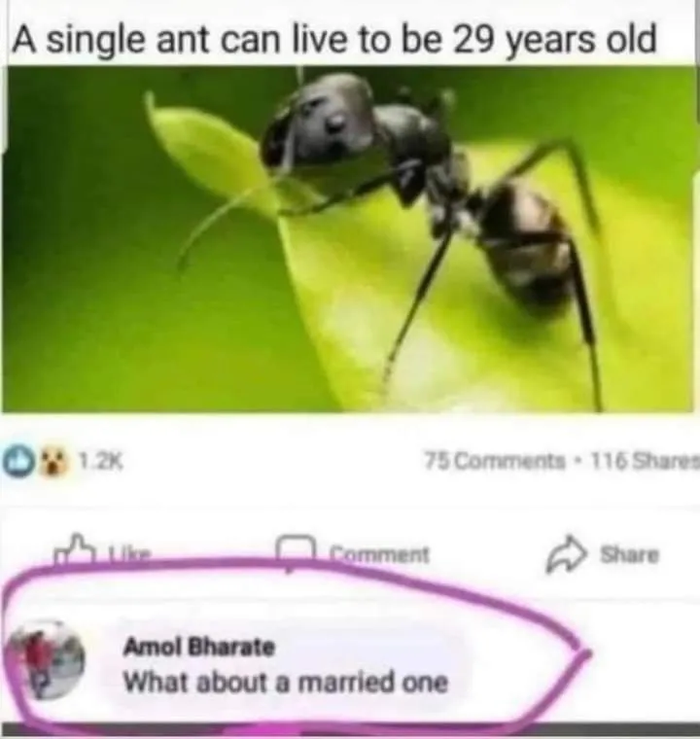Click the Share button label
Viewport: 700px width, 739px height.
[629, 554]
